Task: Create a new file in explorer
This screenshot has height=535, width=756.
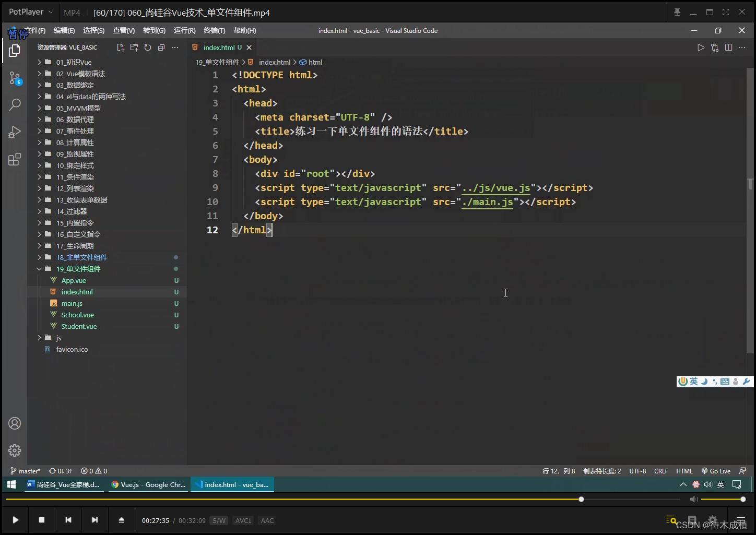Action: click(121, 47)
